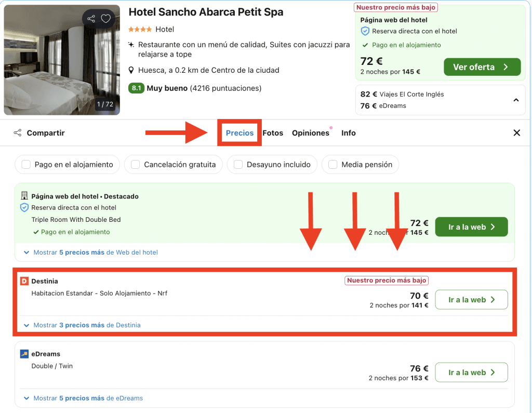Screen dimensions: 532x413
Task: Click the eDreams logo icon
Action: (24, 354)
